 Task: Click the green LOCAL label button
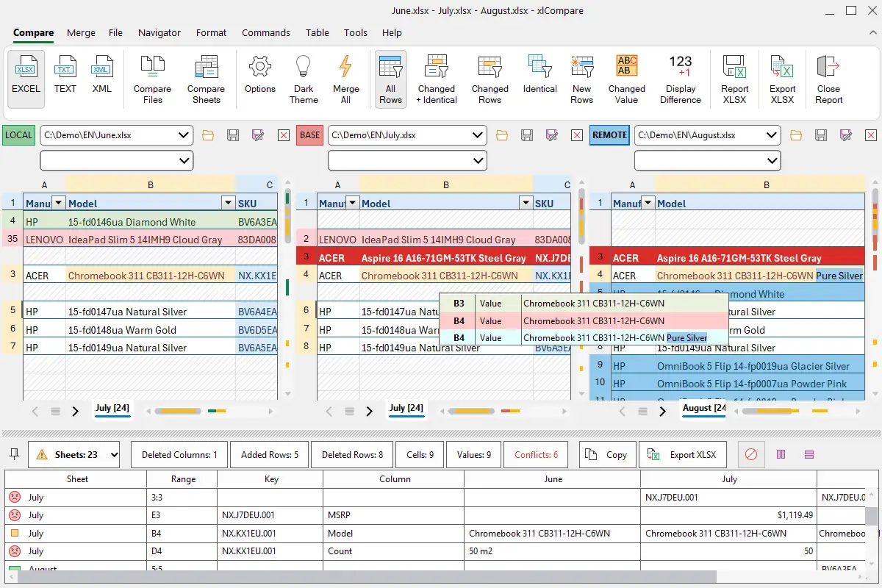click(19, 135)
